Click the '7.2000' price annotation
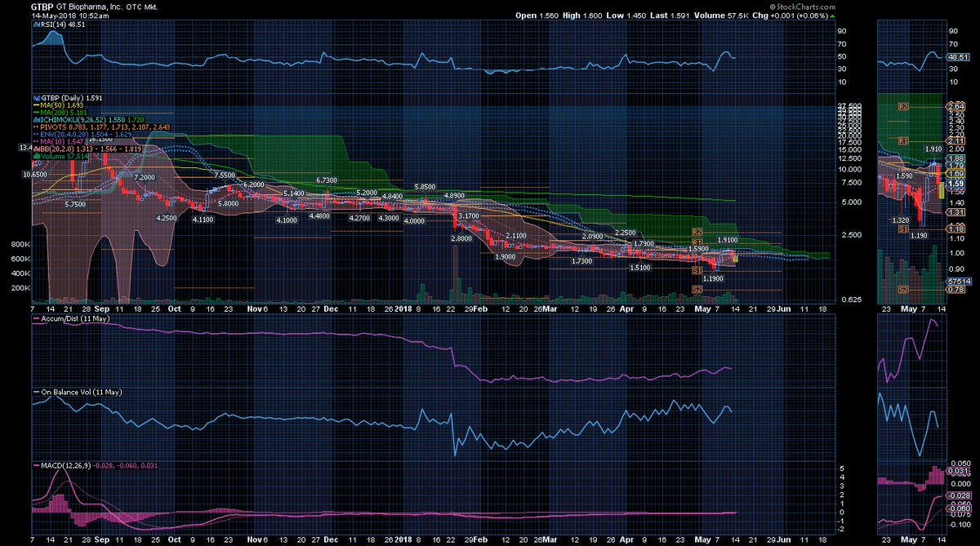Image resolution: width=980 pixels, height=546 pixels. 144,177
